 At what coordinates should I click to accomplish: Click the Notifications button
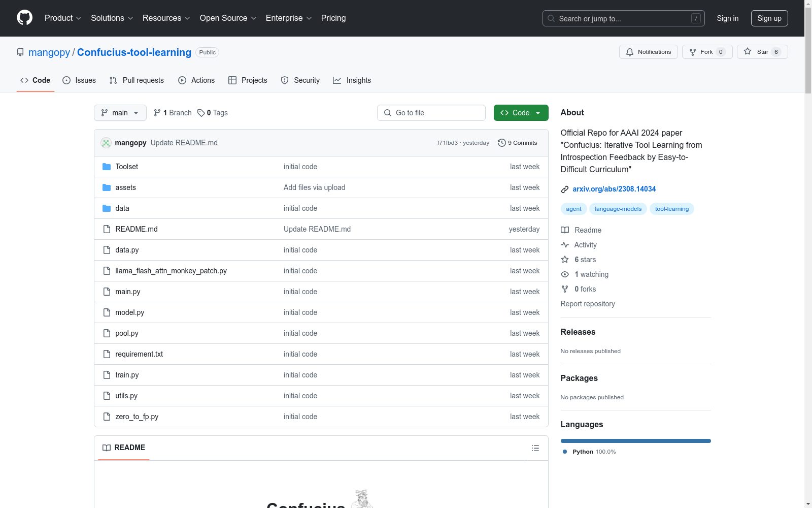tap(649, 52)
